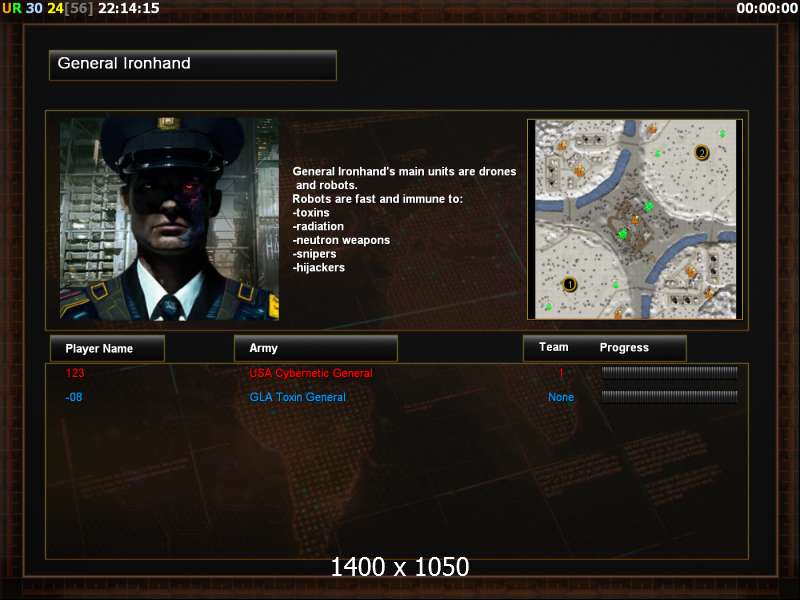Click the red cybernetic eye on the portrait

pos(188,188)
